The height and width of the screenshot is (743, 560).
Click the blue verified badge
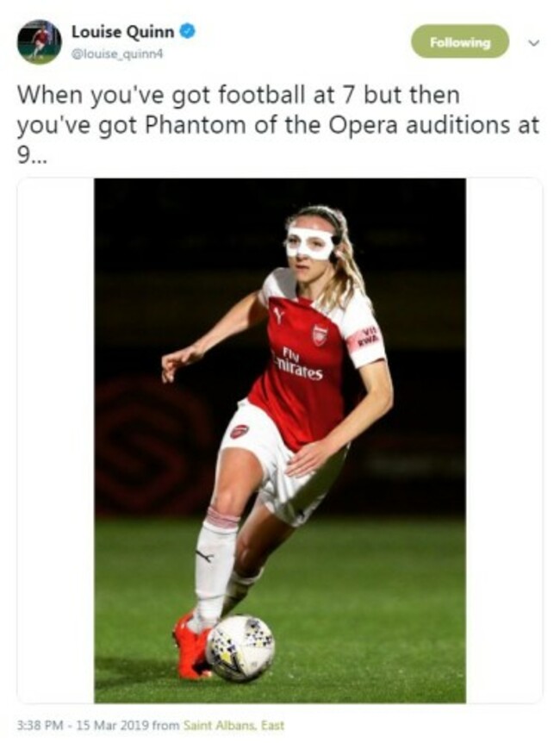pos(188,32)
